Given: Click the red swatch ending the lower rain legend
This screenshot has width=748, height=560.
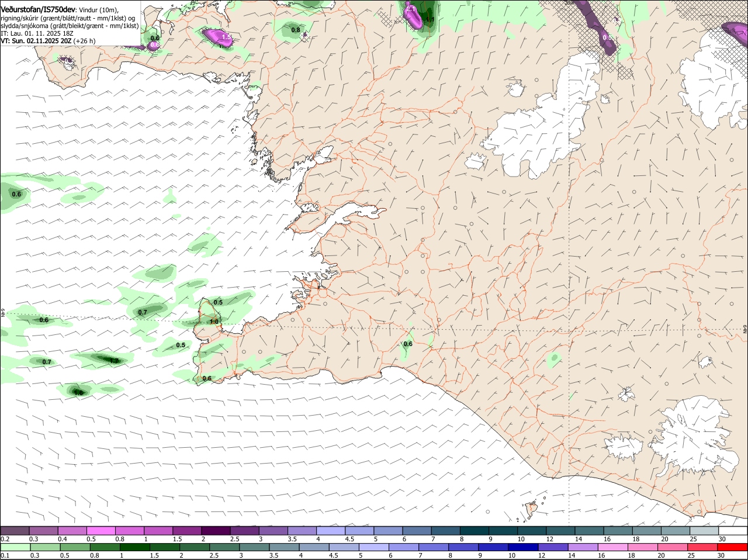Looking at the screenshot, I should pos(732,547).
